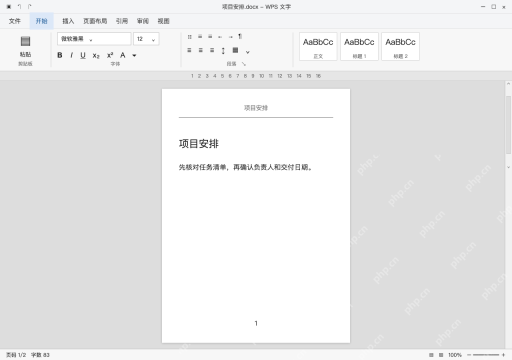Apply the 标题 2 style
512x360 pixels.
pos(400,47)
